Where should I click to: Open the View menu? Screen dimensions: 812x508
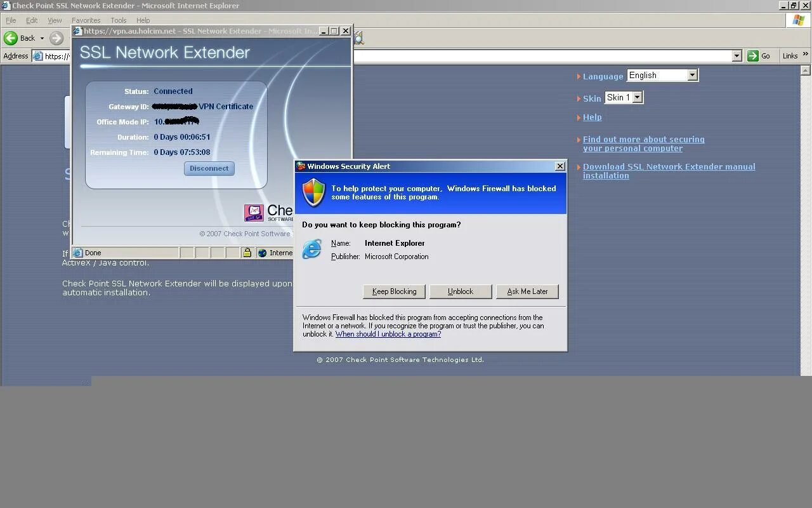55,20
